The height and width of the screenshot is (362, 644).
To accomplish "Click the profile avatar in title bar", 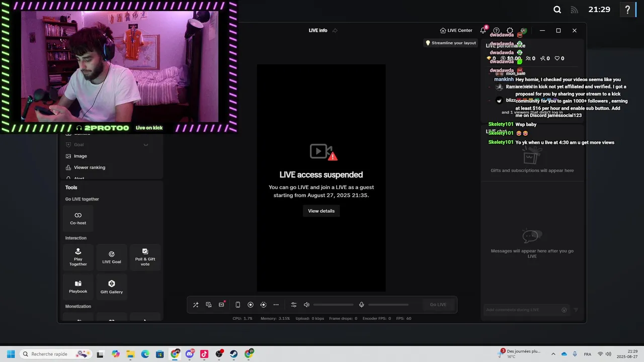I will 524,31.
